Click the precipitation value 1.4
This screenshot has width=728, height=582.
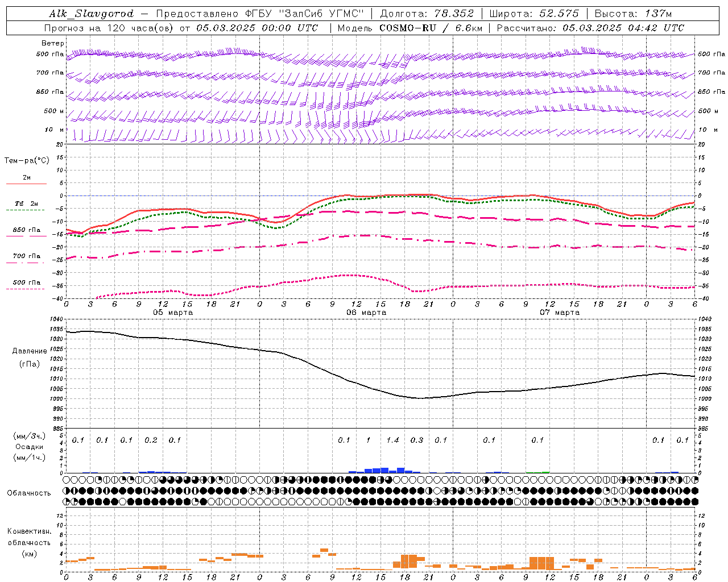click(x=392, y=440)
